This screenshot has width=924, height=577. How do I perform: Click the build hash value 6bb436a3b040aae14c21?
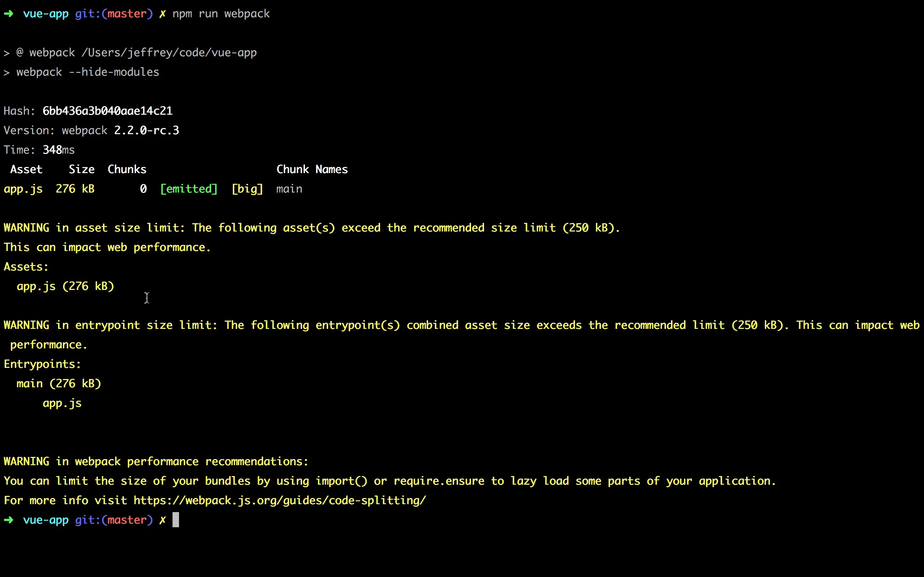(x=107, y=111)
